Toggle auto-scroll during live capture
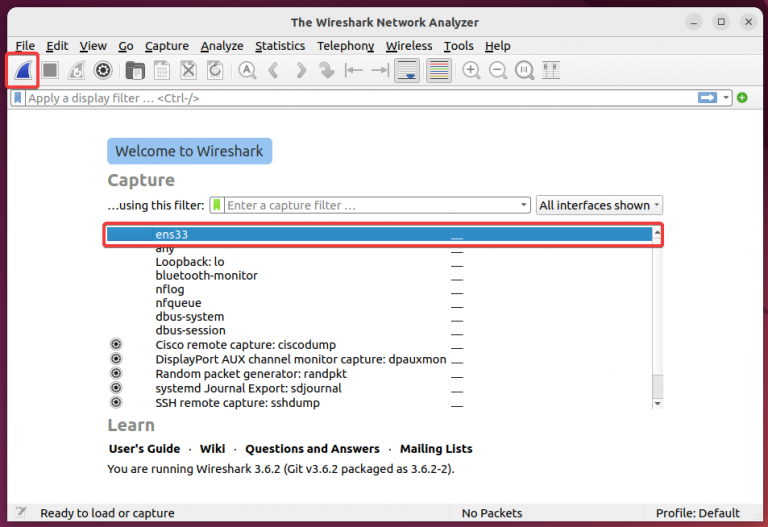Image resolution: width=768 pixels, height=527 pixels. point(407,70)
